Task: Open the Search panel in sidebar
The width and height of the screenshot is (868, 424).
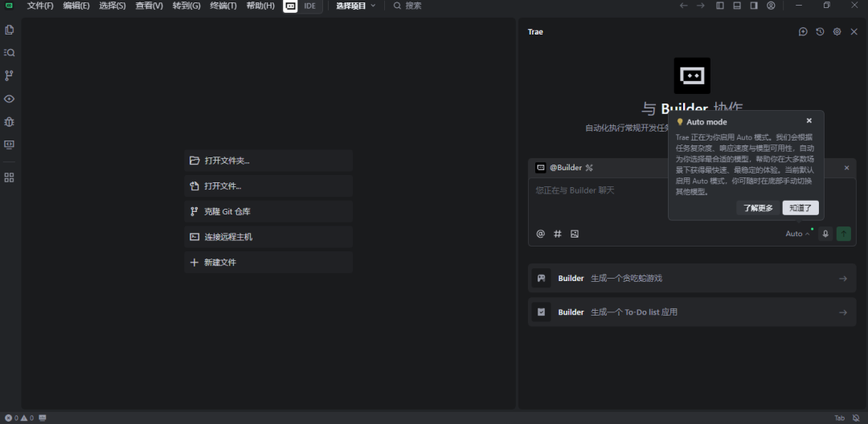Action: tap(9, 52)
